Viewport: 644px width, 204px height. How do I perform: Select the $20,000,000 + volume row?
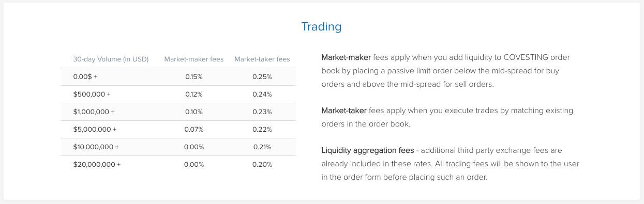point(178,164)
